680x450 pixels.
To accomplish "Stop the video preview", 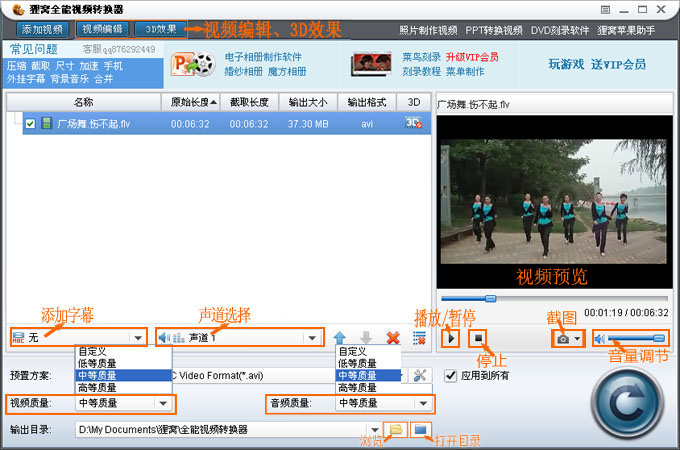I will coord(478,338).
